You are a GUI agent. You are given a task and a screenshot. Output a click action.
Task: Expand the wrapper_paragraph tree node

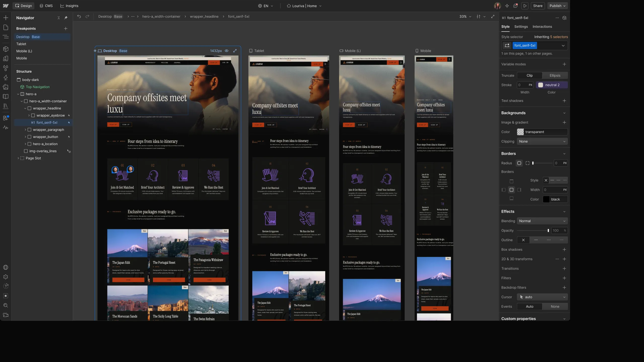pyautogui.click(x=25, y=130)
